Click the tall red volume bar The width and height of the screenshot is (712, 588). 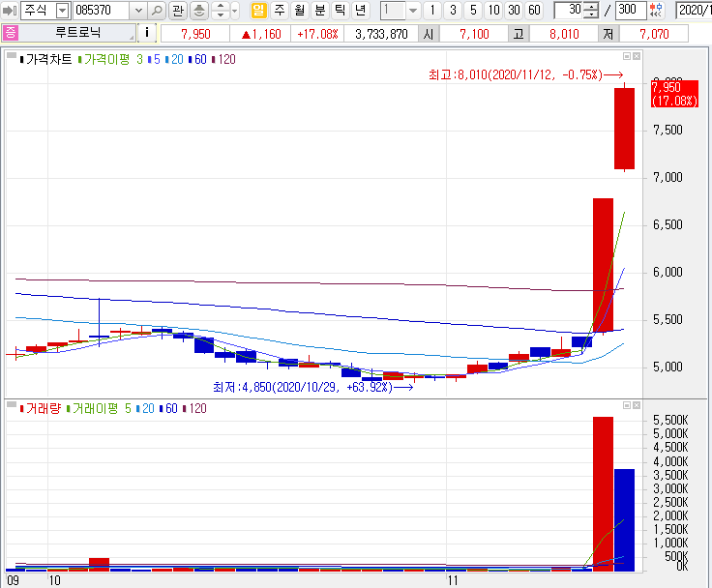603,494
